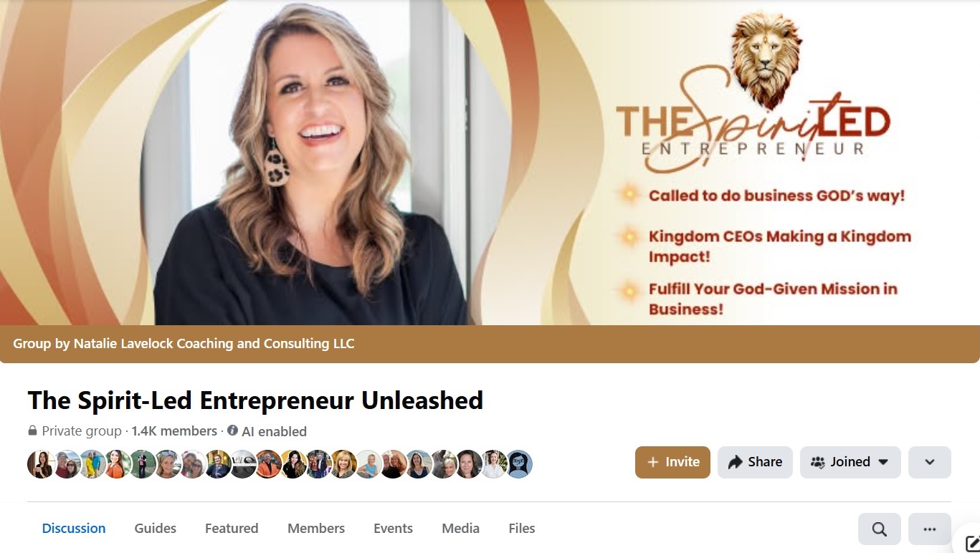Go to the Members tab

[316, 528]
